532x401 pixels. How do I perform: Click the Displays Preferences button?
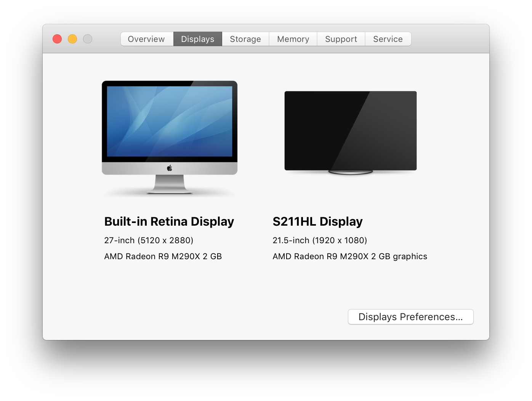tap(411, 317)
